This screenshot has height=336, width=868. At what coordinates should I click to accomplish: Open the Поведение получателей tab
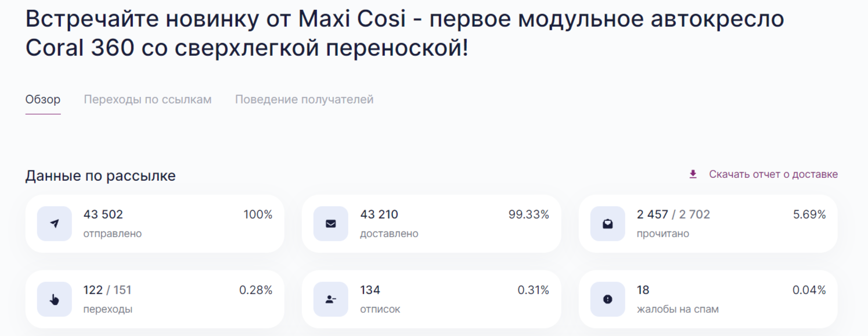click(304, 99)
